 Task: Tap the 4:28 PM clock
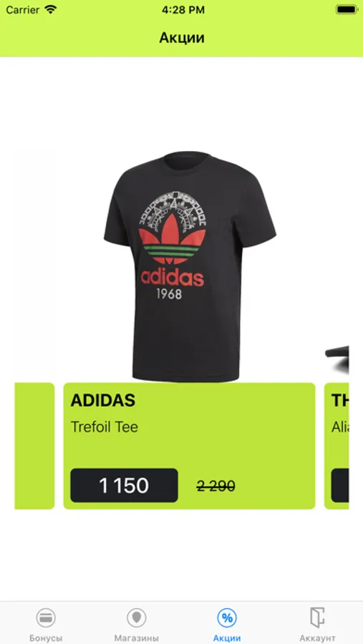click(x=182, y=9)
